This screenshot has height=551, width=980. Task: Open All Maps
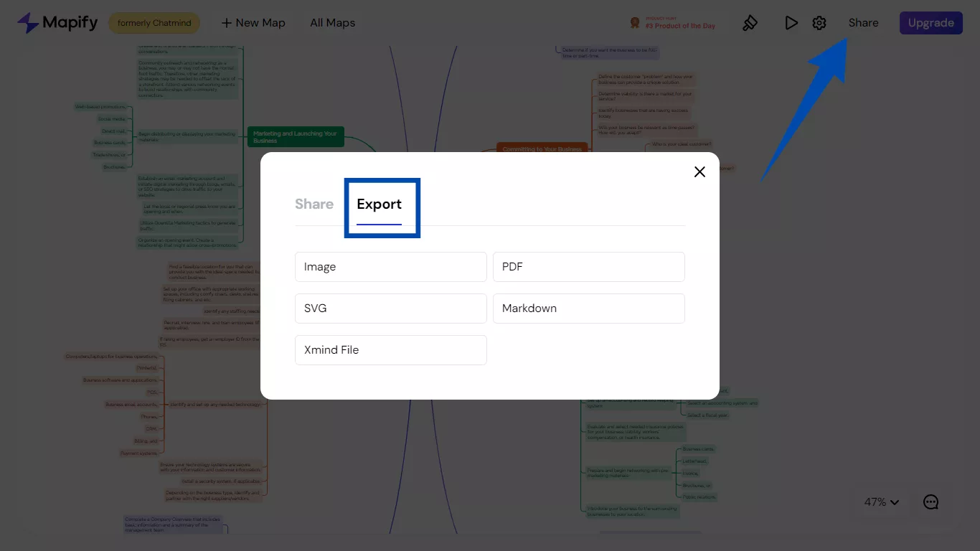332,23
